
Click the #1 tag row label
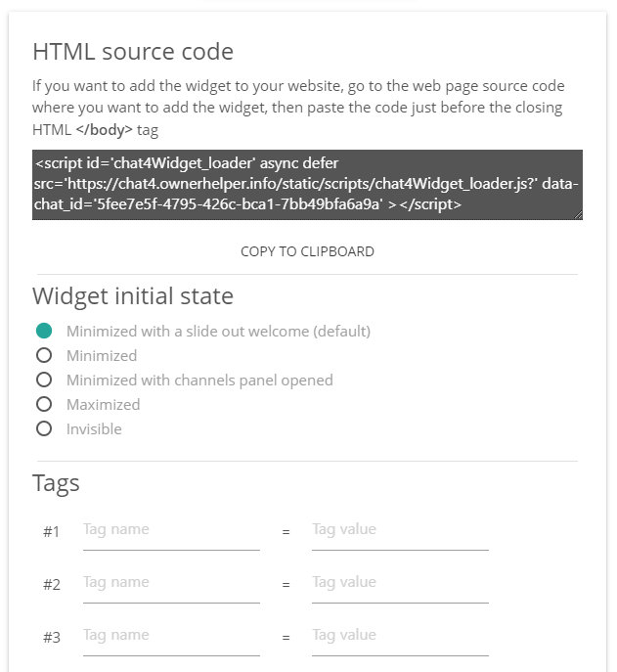tap(52, 531)
